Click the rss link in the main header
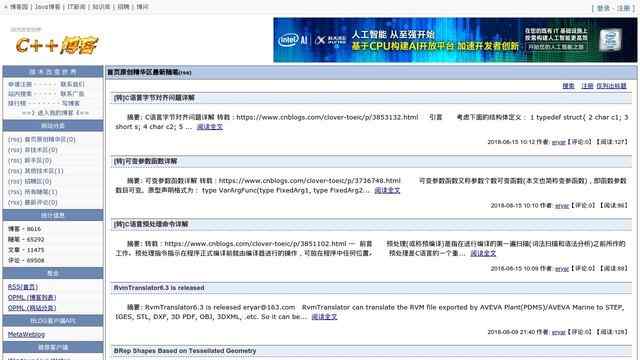 185,73
